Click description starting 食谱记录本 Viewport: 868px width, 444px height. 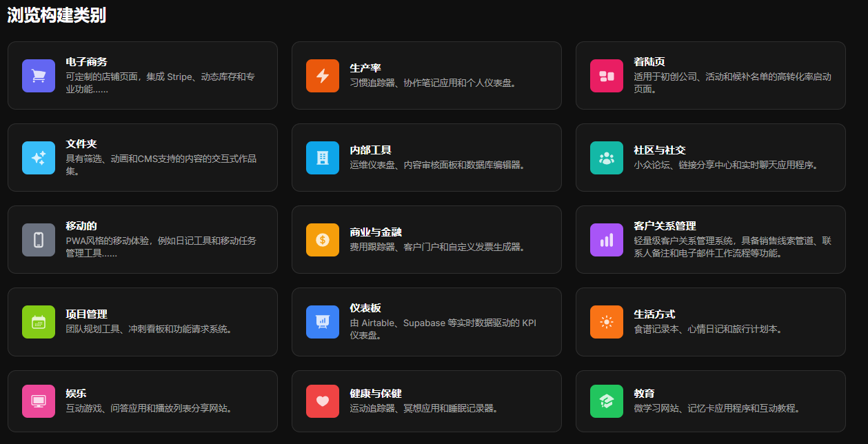(x=708, y=330)
